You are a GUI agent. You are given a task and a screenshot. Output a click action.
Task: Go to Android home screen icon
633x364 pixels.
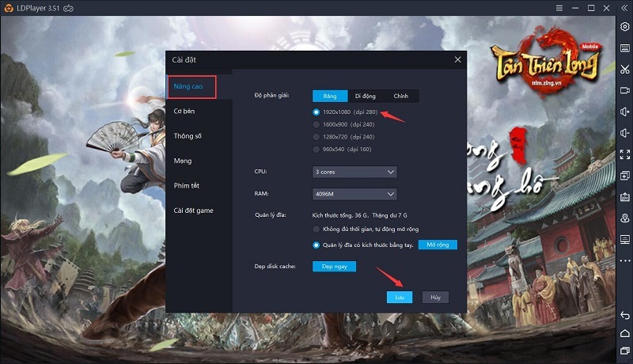click(x=624, y=333)
